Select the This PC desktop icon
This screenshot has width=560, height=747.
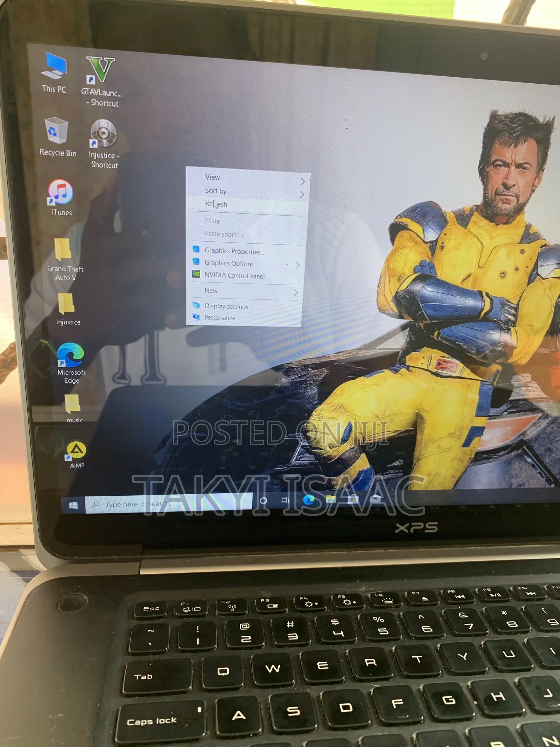point(54,72)
